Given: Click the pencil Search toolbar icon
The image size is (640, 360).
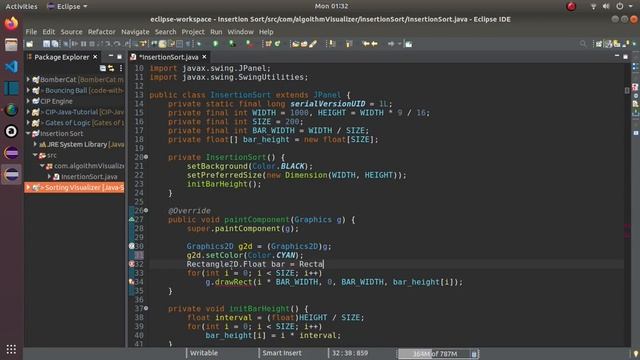Looking at the screenshot, I should click(313, 44).
